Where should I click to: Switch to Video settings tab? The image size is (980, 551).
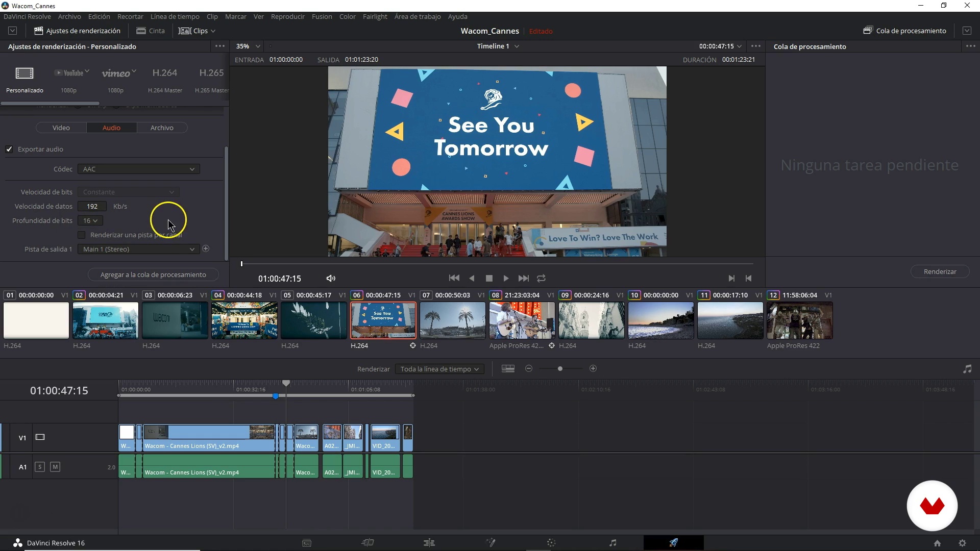click(x=61, y=128)
